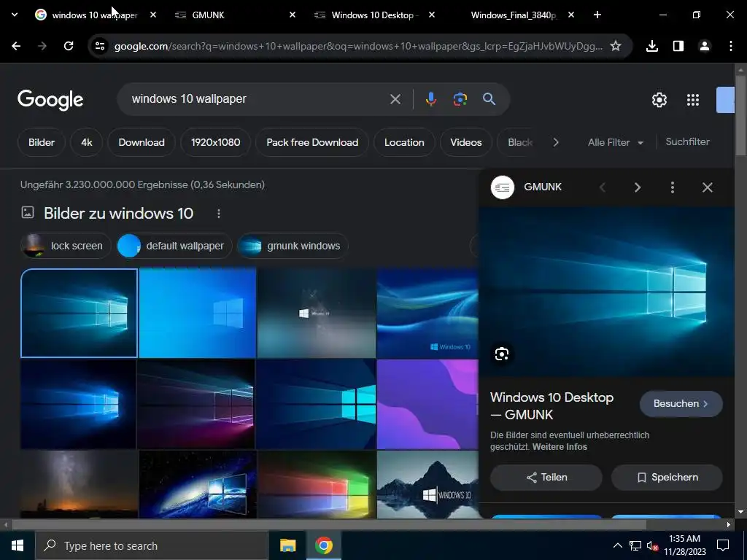This screenshot has width=747, height=560.
Task: Open the plain blue Windows logo wallpaper thumbnail
Action: click(x=198, y=313)
